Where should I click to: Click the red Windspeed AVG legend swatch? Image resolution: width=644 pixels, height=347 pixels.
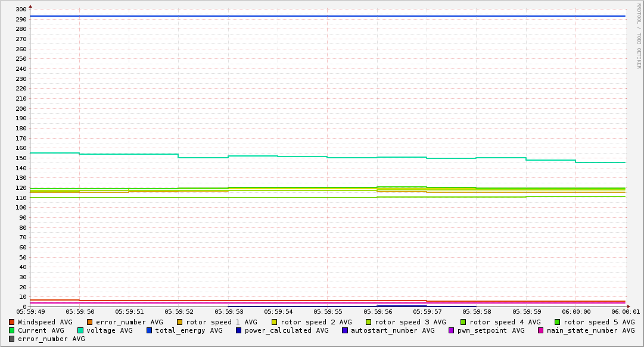pos(12,322)
